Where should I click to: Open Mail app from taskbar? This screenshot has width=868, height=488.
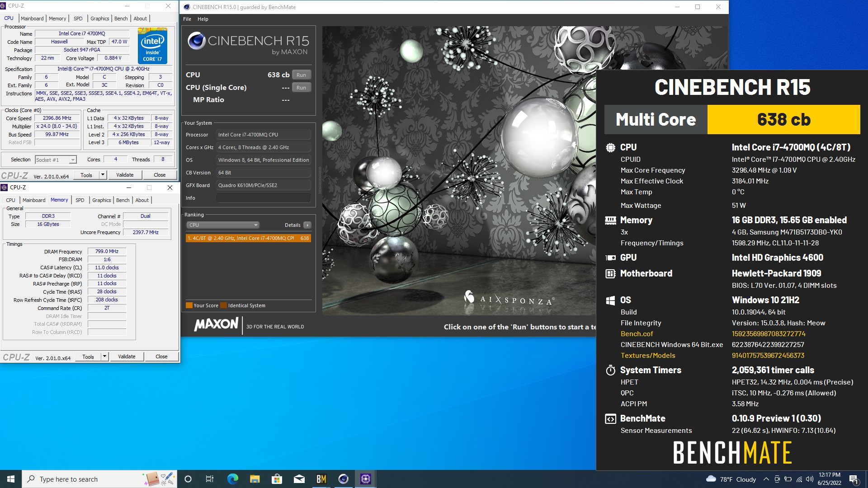coord(299,479)
